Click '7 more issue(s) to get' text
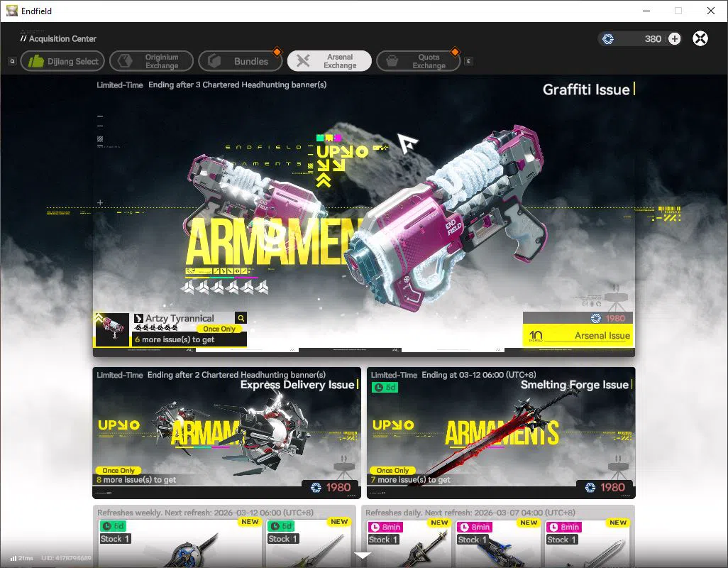This screenshot has width=728, height=568. (x=410, y=479)
